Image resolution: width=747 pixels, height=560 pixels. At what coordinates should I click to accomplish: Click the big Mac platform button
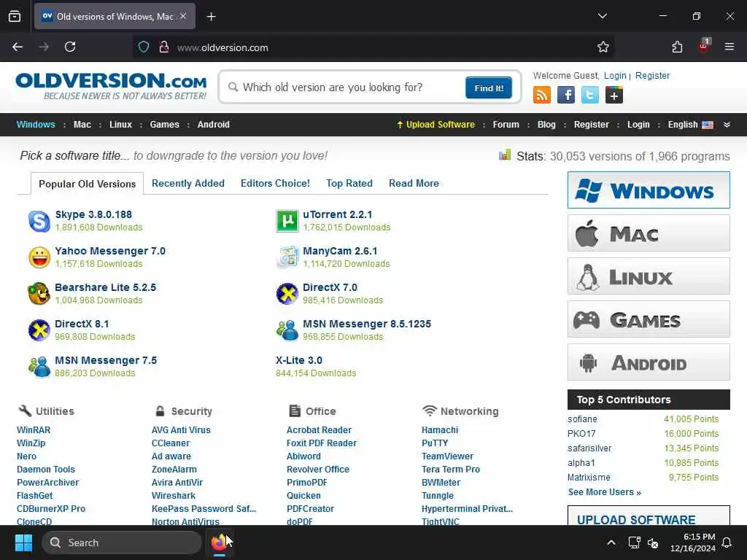(x=649, y=233)
